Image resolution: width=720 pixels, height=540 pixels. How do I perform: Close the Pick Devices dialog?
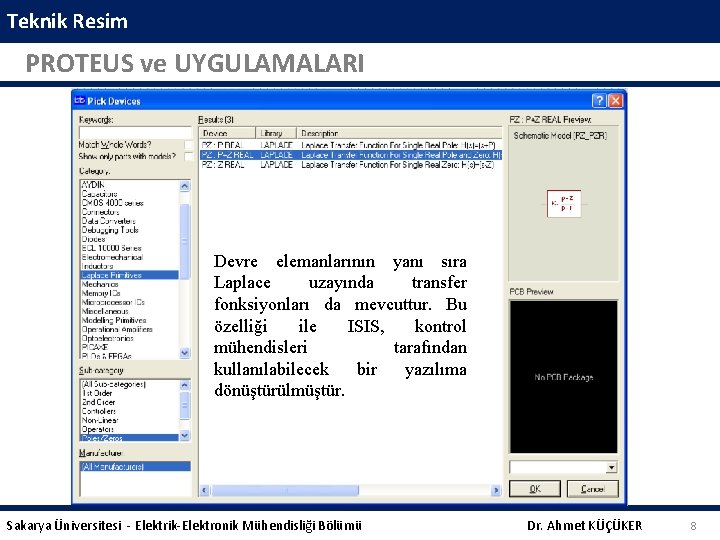616,101
